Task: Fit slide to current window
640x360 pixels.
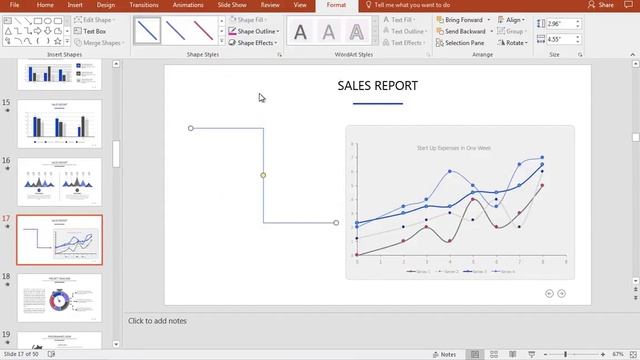Action: [x=633, y=354]
